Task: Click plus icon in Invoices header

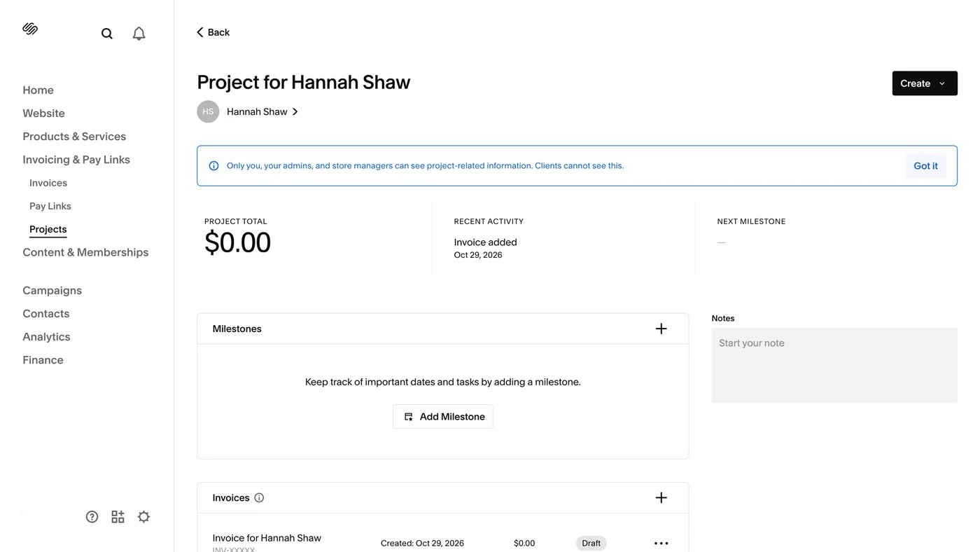Action: coord(661,497)
